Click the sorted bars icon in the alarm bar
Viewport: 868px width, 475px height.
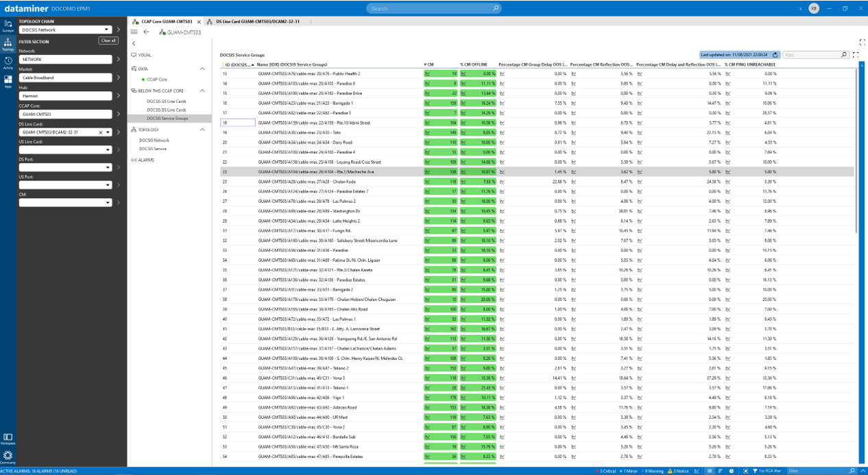[721, 471]
